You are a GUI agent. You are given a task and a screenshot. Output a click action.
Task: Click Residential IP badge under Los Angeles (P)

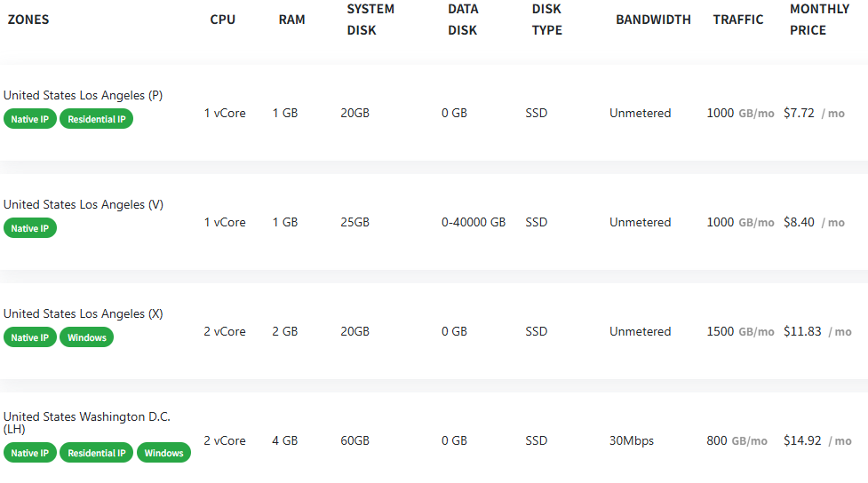pyautogui.click(x=96, y=119)
